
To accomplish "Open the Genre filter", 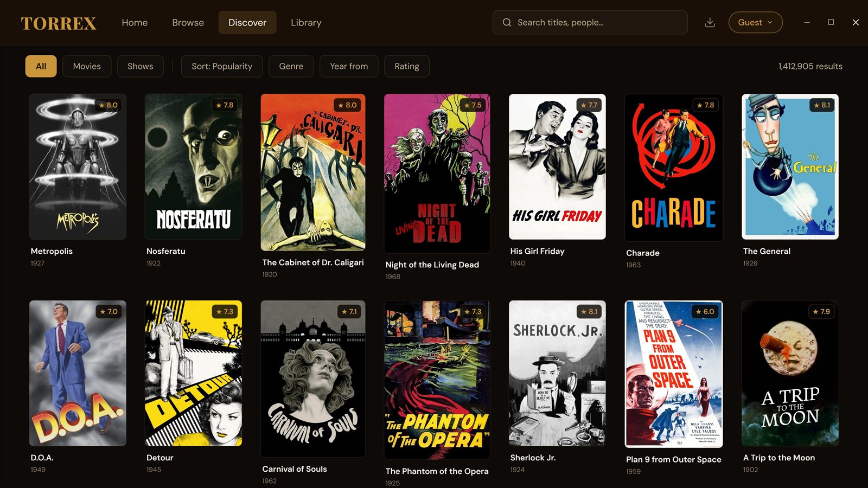I will [x=291, y=66].
